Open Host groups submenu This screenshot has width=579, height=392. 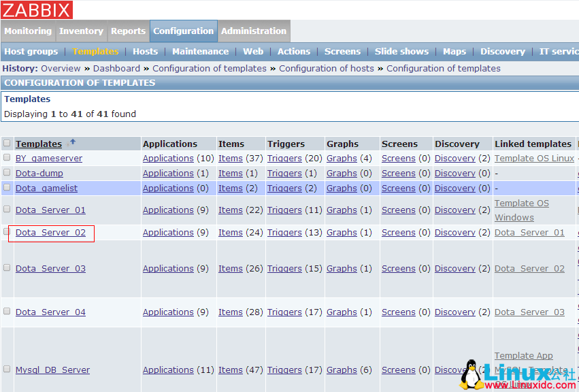31,52
